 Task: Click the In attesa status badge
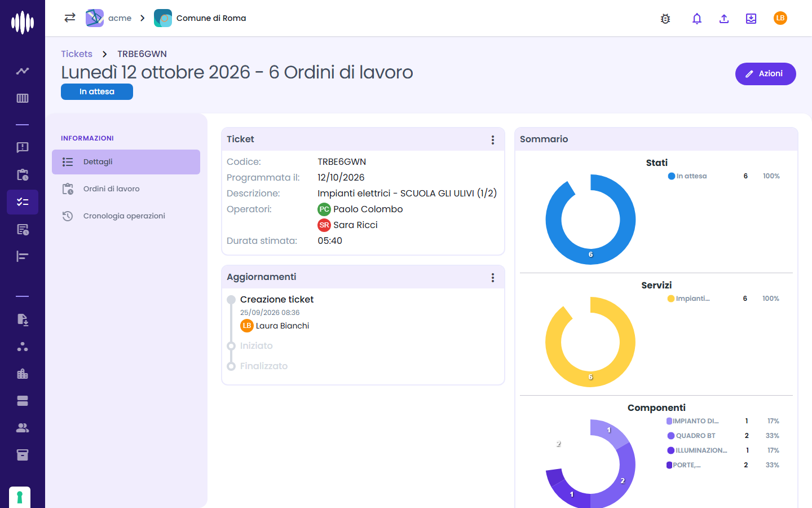[97, 91]
